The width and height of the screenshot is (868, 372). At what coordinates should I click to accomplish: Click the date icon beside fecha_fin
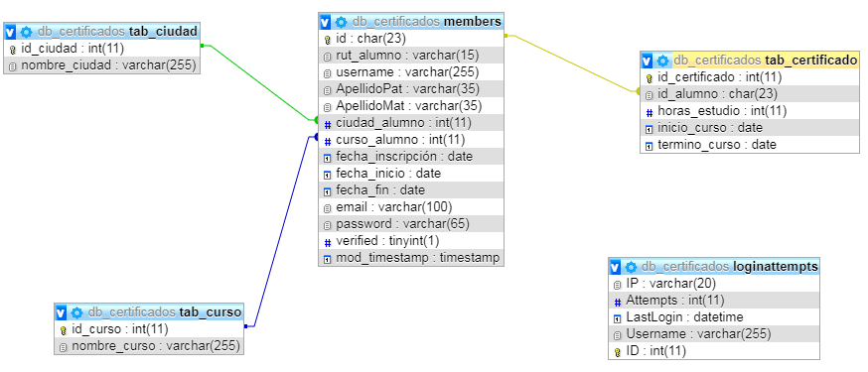[327, 191]
